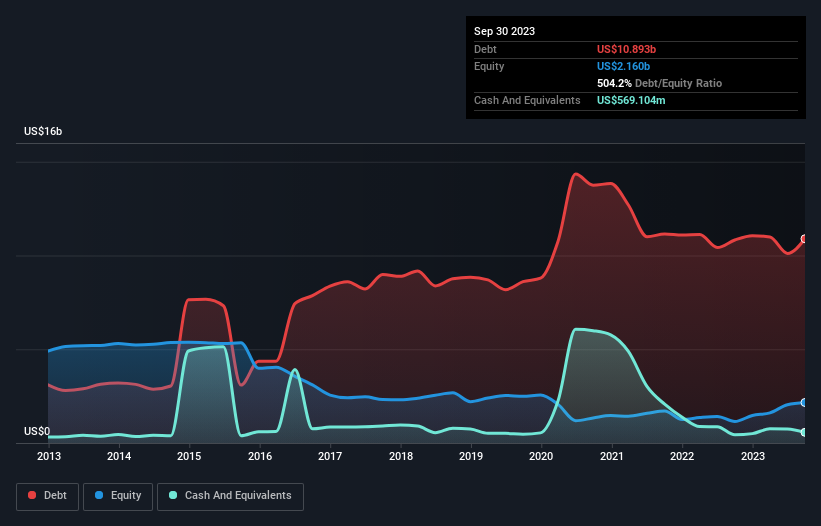Click the 2016 x-axis label
Image resolution: width=821 pixels, height=526 pixels.
260,456
